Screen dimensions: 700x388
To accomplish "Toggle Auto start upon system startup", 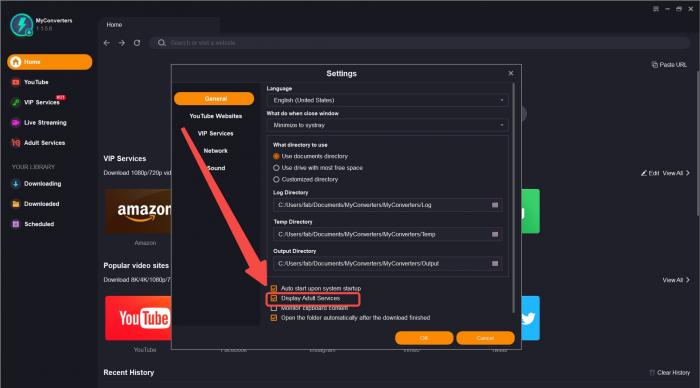I will [x=274, y=288].
